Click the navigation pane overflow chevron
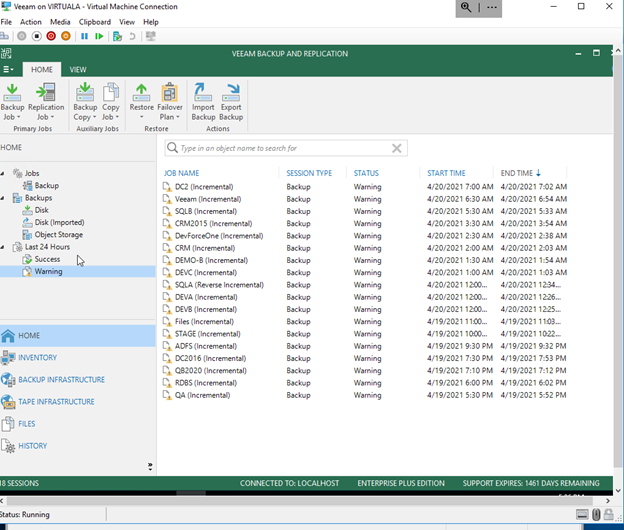 150,466
